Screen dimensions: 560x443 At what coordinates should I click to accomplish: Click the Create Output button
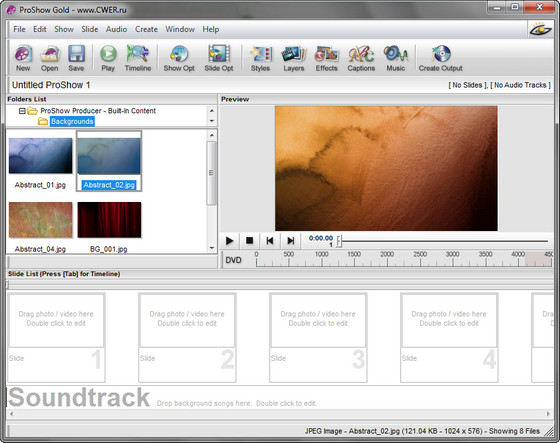pos(440,58)
